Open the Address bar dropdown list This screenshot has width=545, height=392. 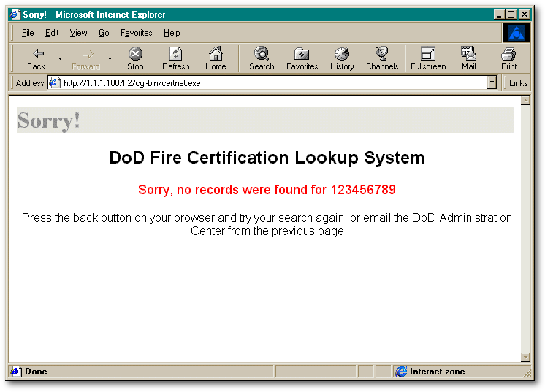click(492, 83)
